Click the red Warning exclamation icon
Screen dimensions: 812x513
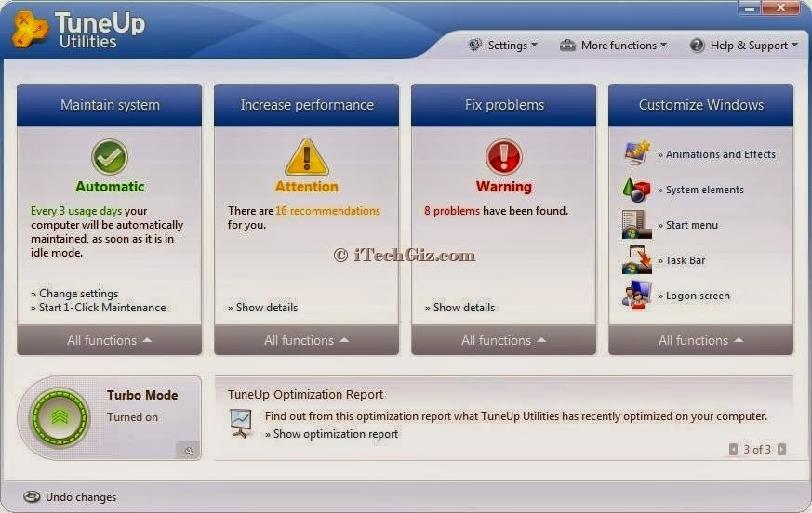[503, 156]
